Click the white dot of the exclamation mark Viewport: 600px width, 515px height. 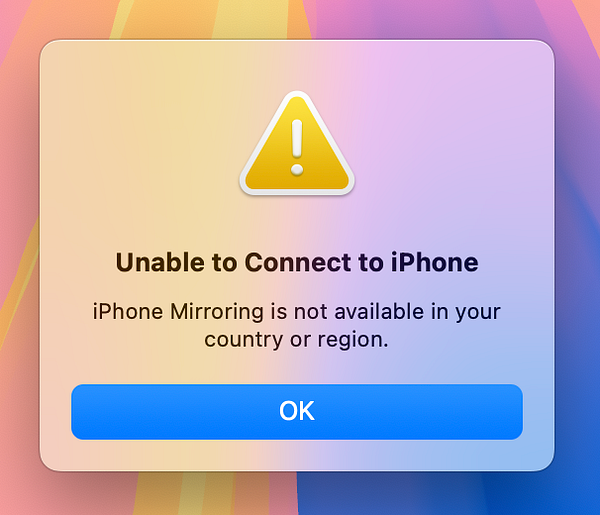point(297,169)
